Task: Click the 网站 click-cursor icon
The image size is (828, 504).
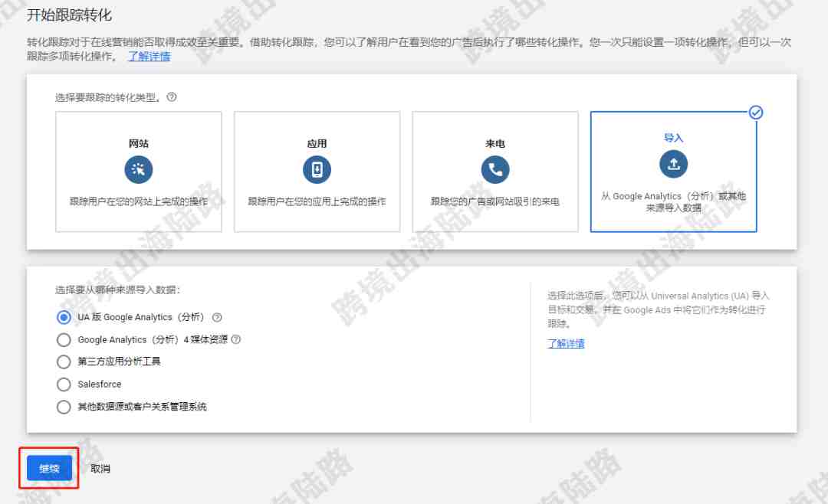Action: pyautogui.click(x=138, y=169)
